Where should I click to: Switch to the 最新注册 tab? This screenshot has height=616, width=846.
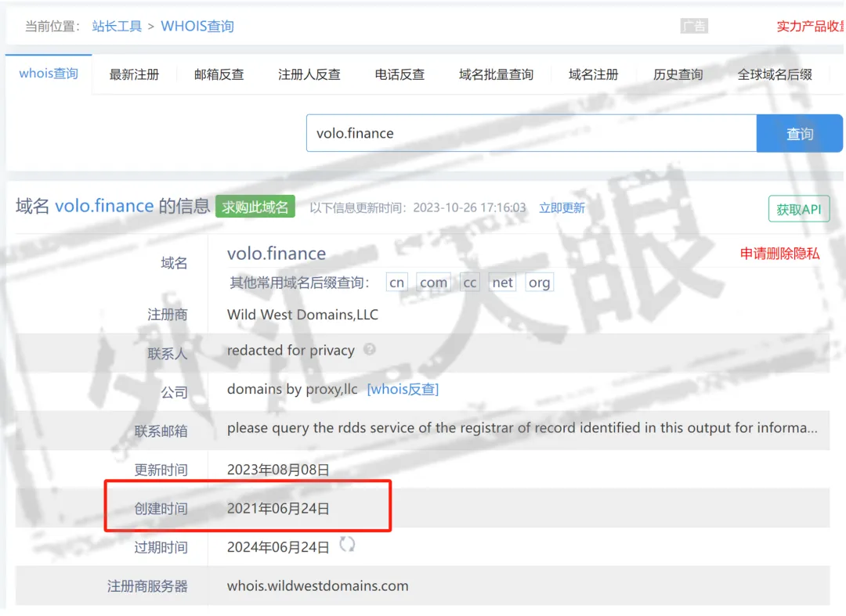pyautogui.click(x=134, y=74)
